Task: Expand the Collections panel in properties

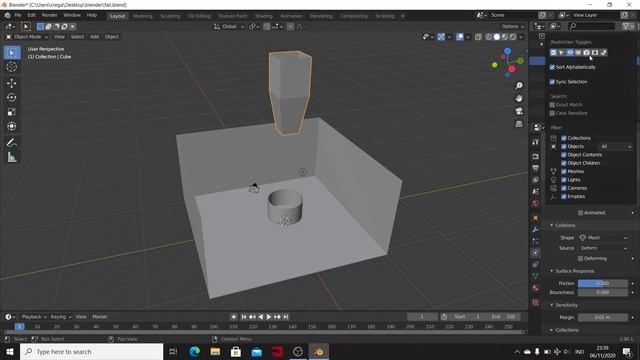Action: click(564, 330)
